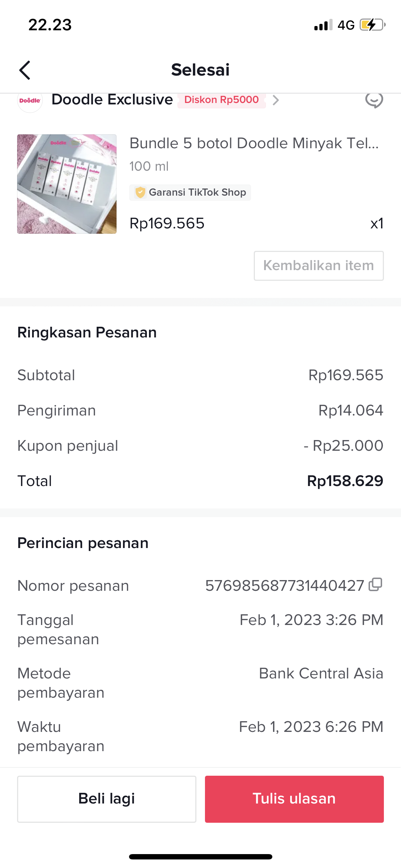Tap the Doodle shop logo
The image size is (401, 868).
[x=30, y=101]
